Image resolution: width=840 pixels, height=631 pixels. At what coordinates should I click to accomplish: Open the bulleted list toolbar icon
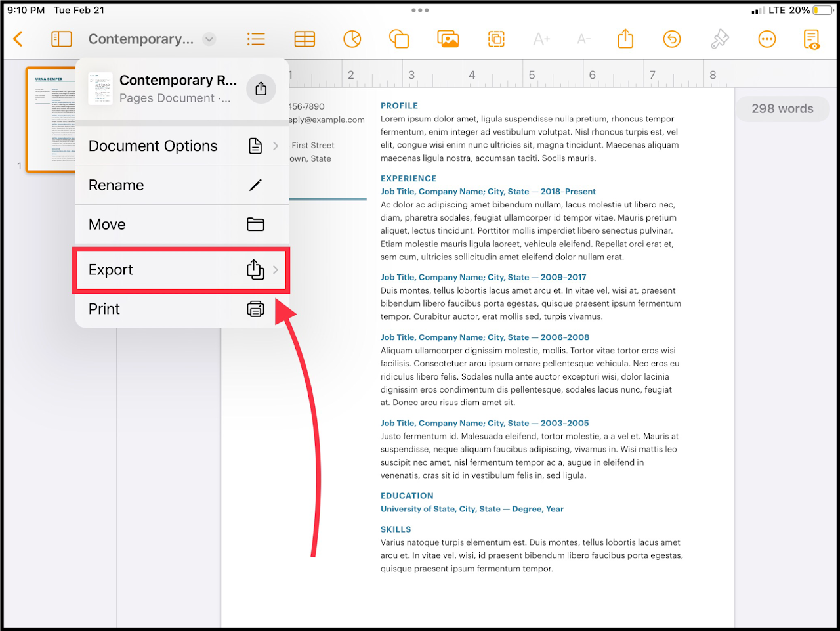(256, 39)
